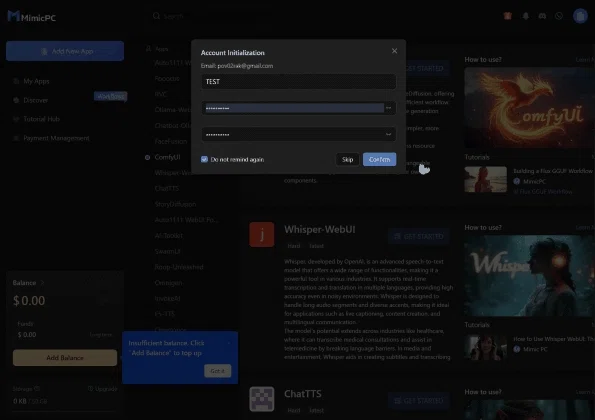Viewport: 595px width, 420px height.
Task: Select SwarmUI in apps list
Action: click(x=167, y=251)
